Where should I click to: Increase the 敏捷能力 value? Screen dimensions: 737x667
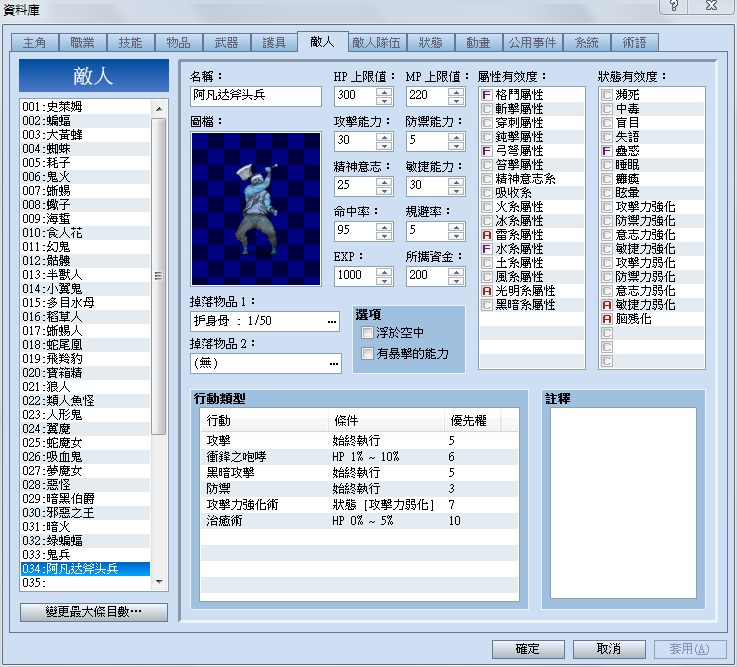pyautogui.click(x=456, y=182)
